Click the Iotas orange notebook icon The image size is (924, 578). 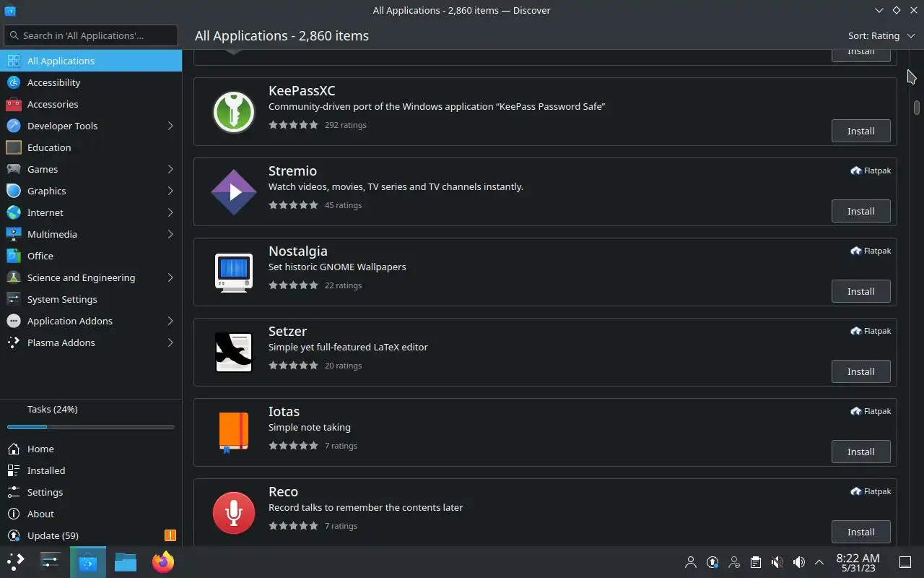tap(234, 433)
